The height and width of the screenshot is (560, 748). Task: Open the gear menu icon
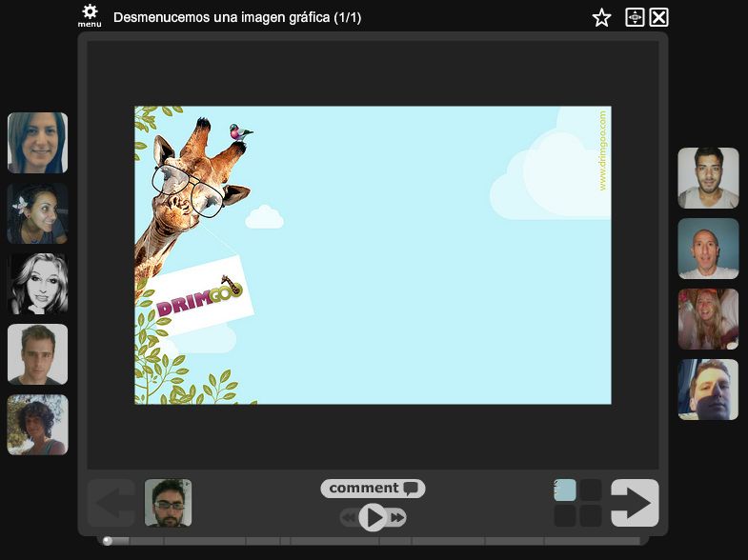tap(90, 16)
